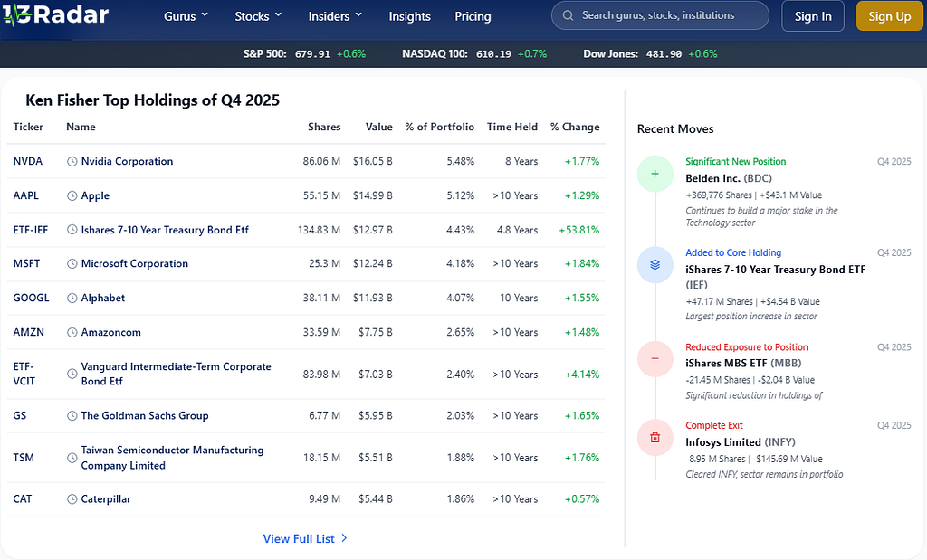927x560 pixels.
Task: Click the Reduced Exposure to Position label
Action: 747,347
